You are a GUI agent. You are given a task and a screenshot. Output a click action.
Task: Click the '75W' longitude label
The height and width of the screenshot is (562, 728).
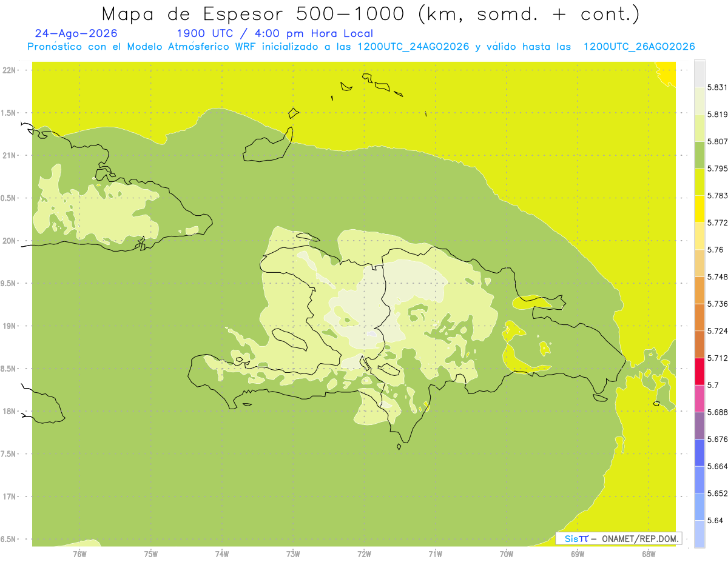151,554
